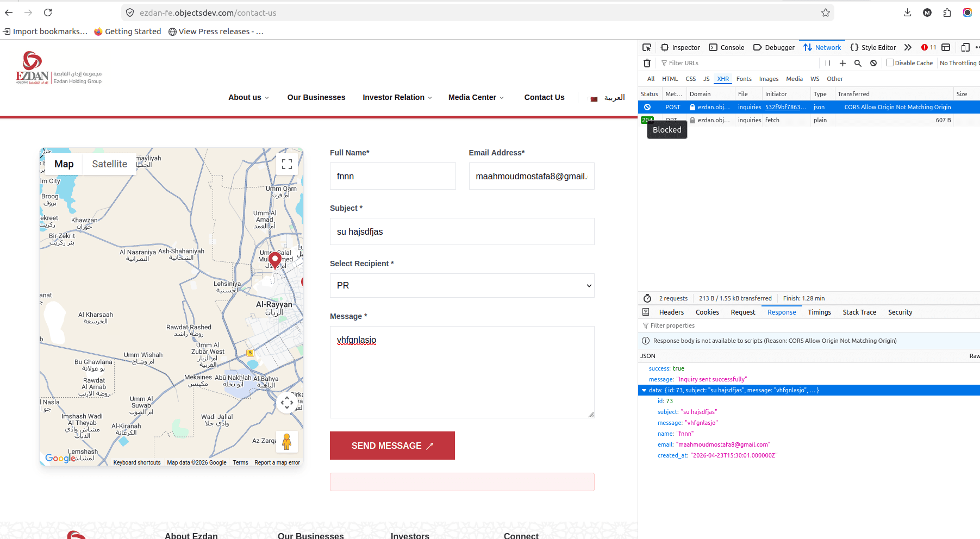This screenshot has height=539, width=980.
Task: Enable the Disable Cache checkbox
Action: click(890, 63)
